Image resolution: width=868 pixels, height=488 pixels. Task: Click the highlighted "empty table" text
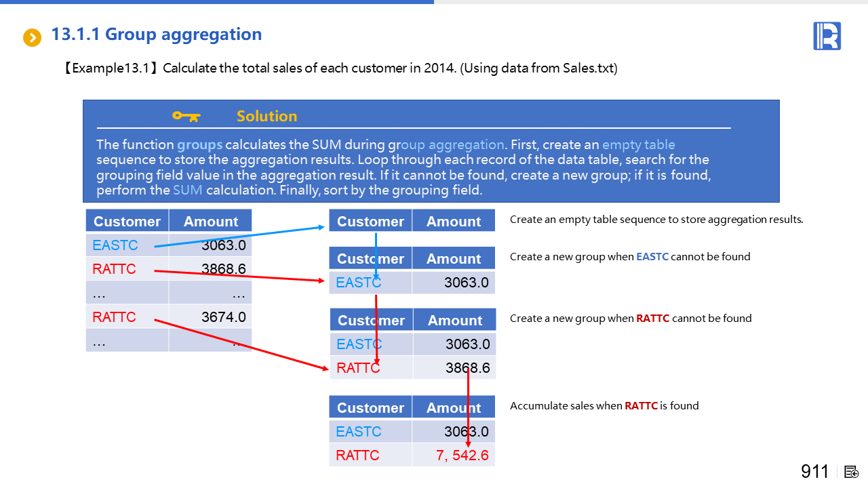(638, 144)
